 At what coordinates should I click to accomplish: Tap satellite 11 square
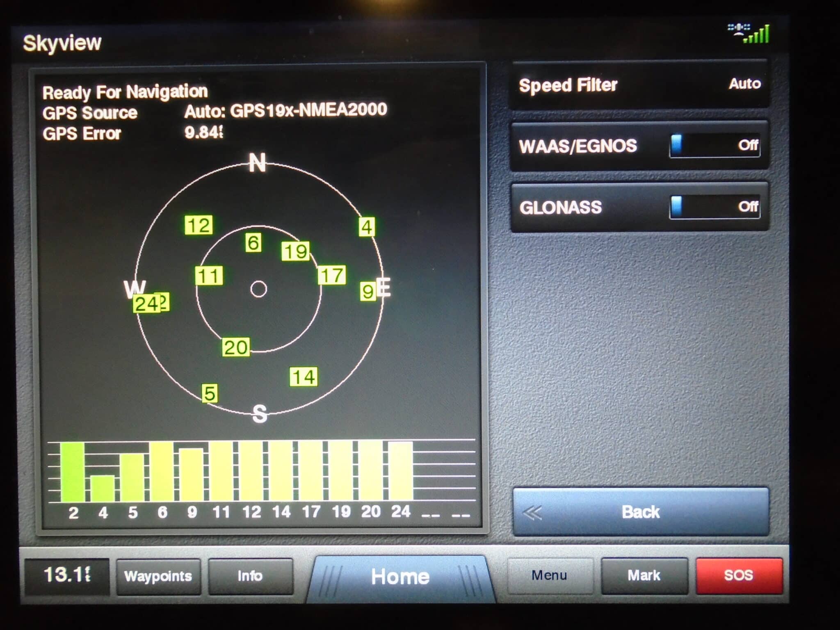click(x=209, y=276)
